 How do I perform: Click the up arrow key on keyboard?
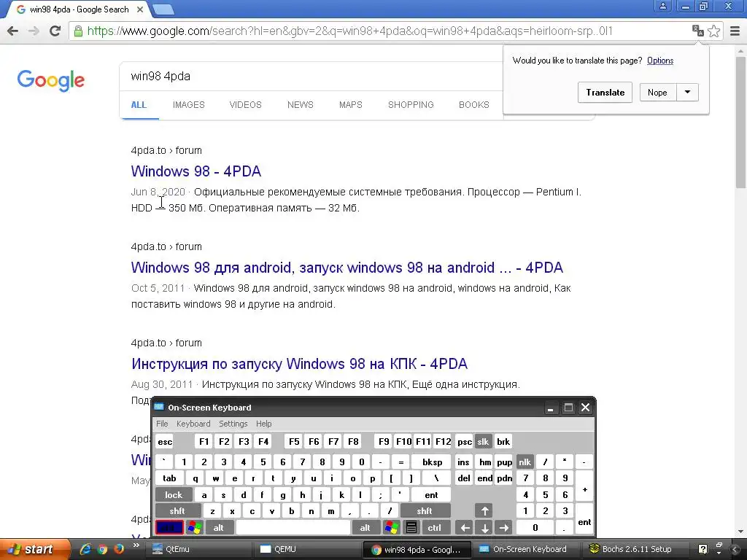(484, 511)
